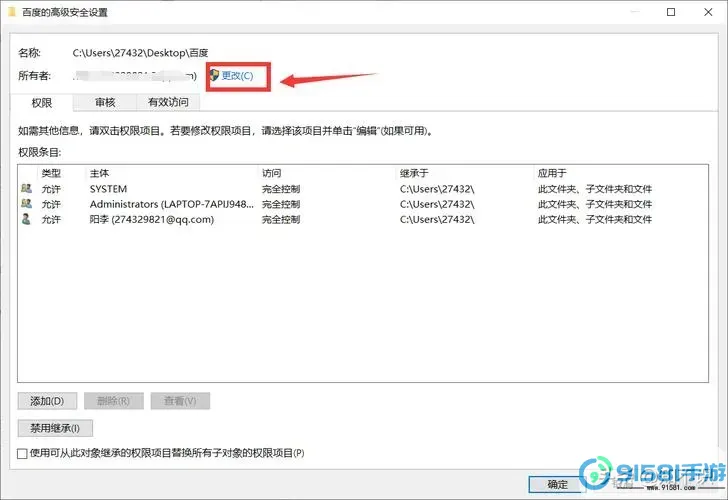Click the group icon for SYSTEM row
728x500 pixels.
pos(26,188)
